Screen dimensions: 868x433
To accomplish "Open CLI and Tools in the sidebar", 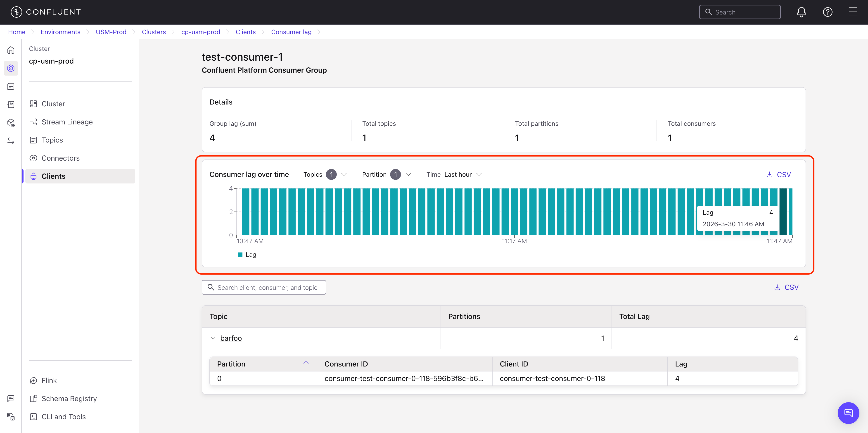I will 80,417.
